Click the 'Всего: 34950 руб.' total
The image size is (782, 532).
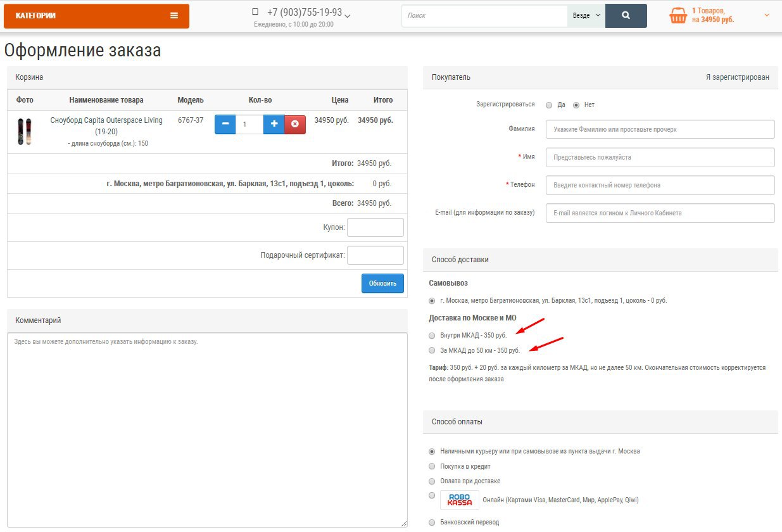[x=362, y=203]
